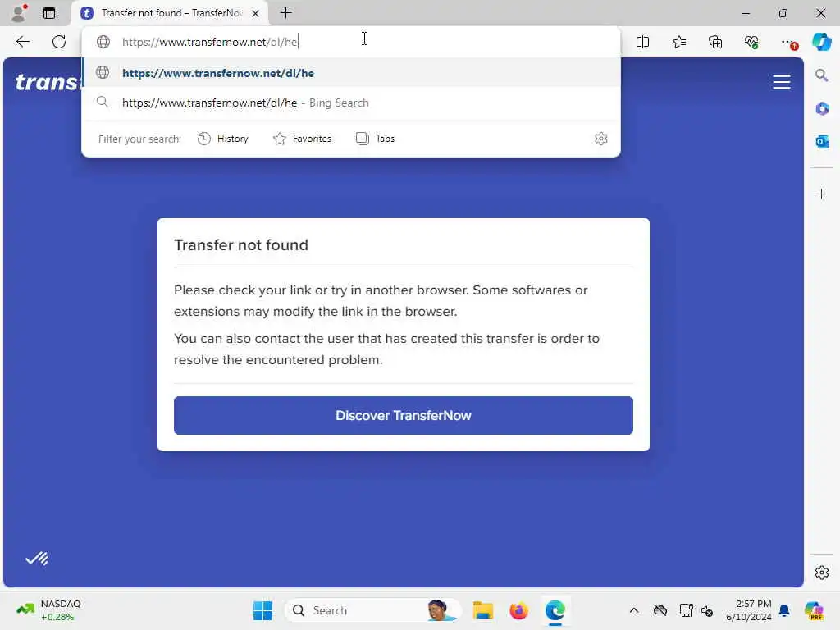Open the Favorites list
Image resolution: width=840 pixels, height=630 pixels.
coord(678,42)
